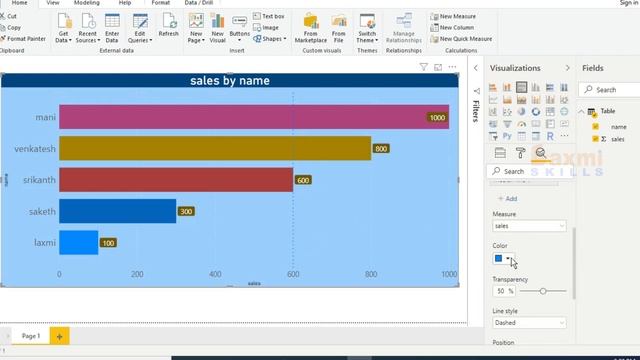Select the Clustered bar chart visual

[521, 87]
